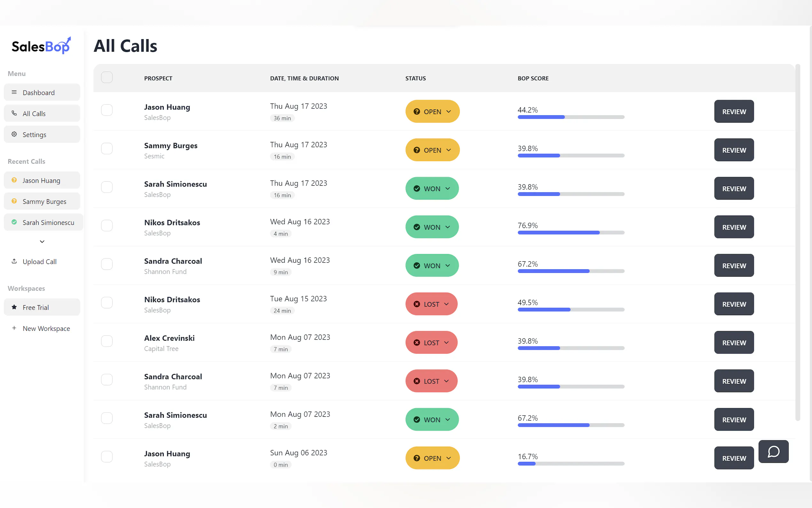Select the Alex Crevinski row checkbox
Image resolution: width=812 pixels, height=508 pixels.
[x=107, y=341]
